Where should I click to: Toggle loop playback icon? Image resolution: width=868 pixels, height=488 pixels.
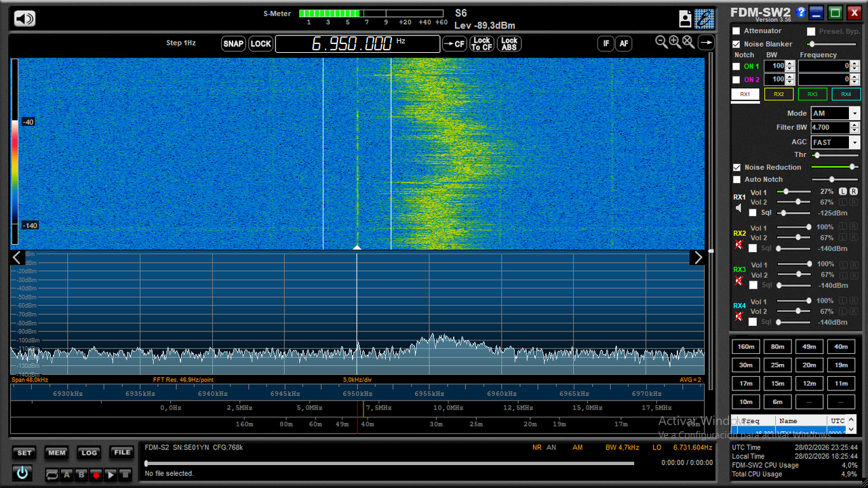point(52,474)
